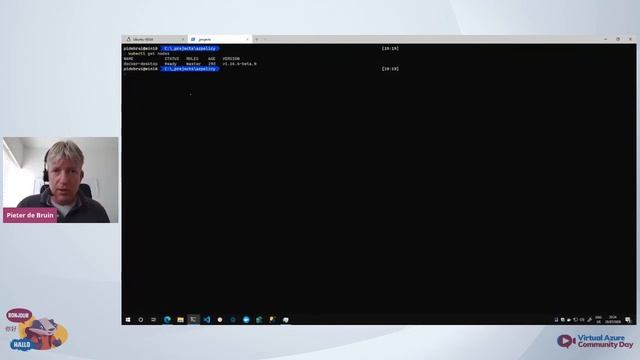Image resolution: width=640 pixels, height=360 pixels.
Task: Click the taskbar clock and date
Action: 613,320
